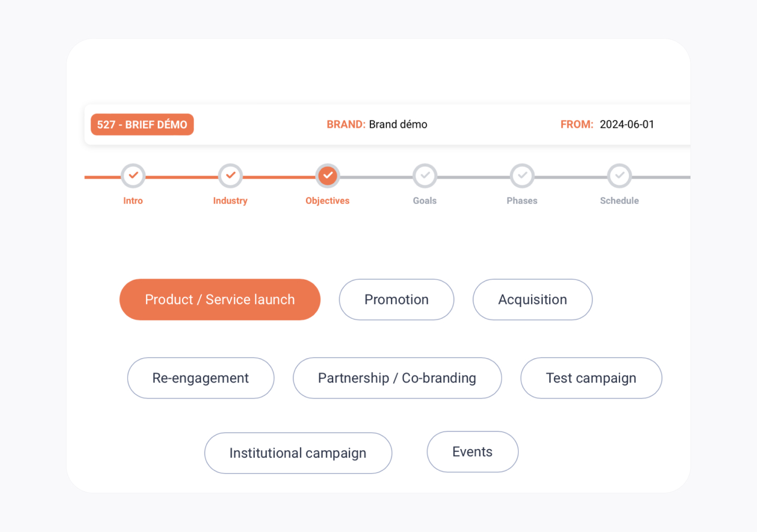The height and width of the screenshot is (532, 757).
Task: Select the Promotion objective option
Action: click(396, 300)
